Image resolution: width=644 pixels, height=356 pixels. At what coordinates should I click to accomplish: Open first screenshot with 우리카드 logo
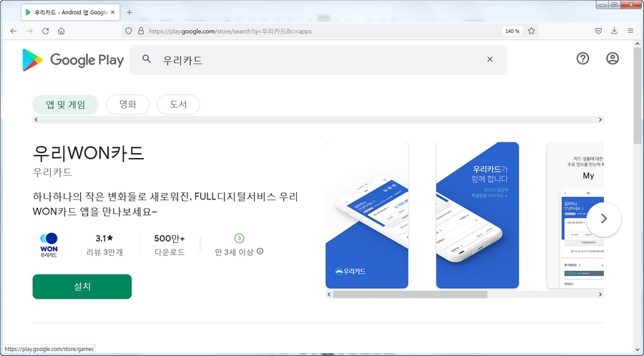(367, 215)
